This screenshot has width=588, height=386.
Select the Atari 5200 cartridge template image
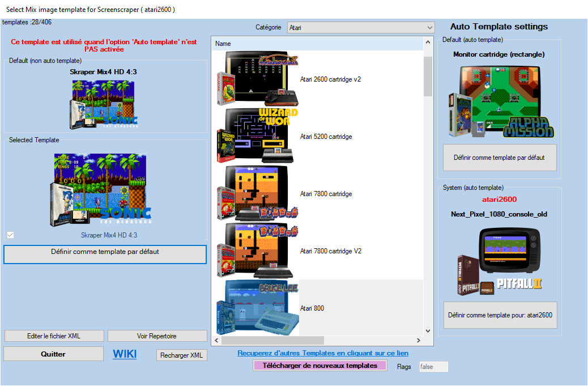[x=257, y=136]
